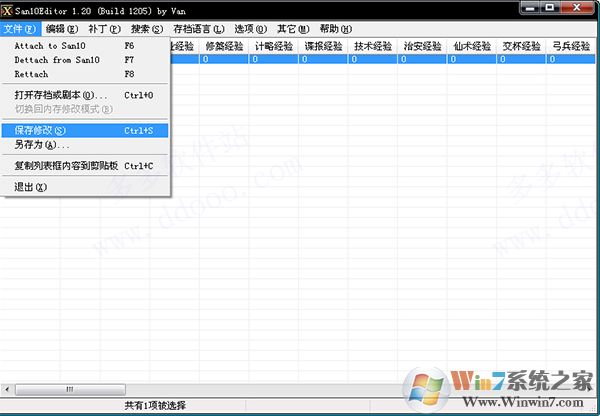600x416 pixels.
Task: Click the '弓兵经验' column header
Action: [x=572, y=46]
